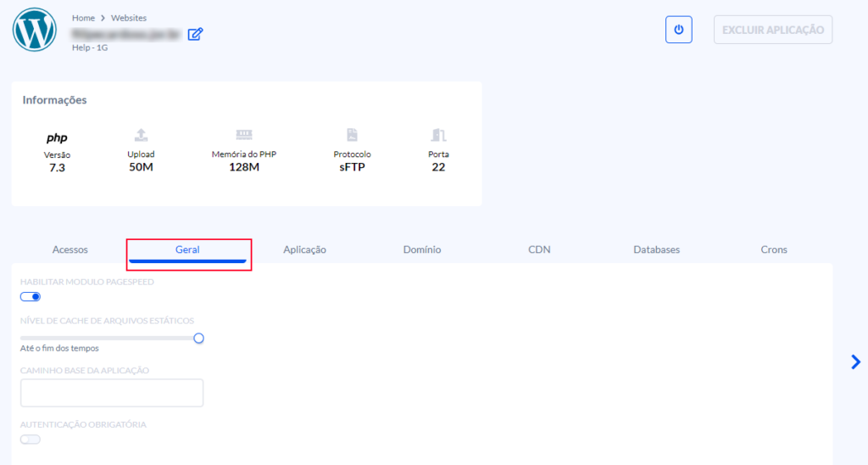The width and height of the screenshot is (868, 465).
Task: Click the Excluir Aplicação button
Action: pyautogui.click(x=772, y=30)
